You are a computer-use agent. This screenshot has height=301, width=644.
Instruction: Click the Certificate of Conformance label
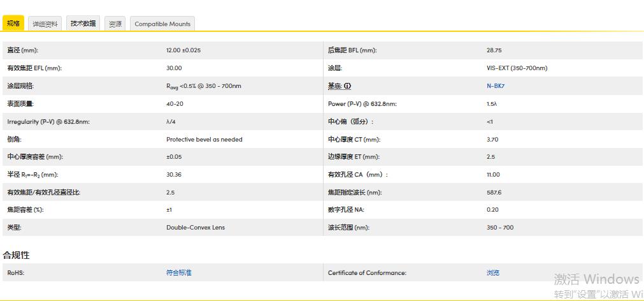tap(367, 273)
